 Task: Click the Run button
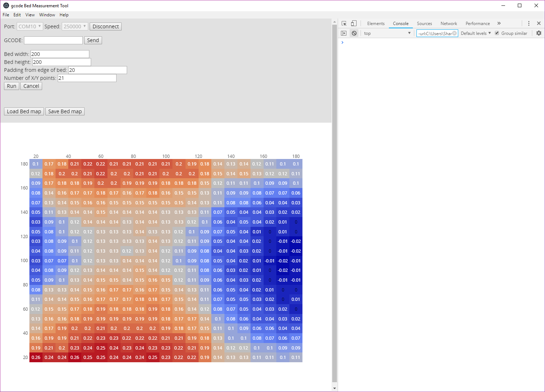coord(12,86)
